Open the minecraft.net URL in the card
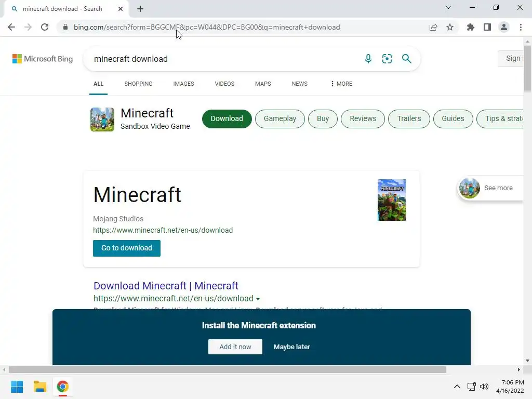Viewport: 532px width, 399px height. tap(163, 230)
